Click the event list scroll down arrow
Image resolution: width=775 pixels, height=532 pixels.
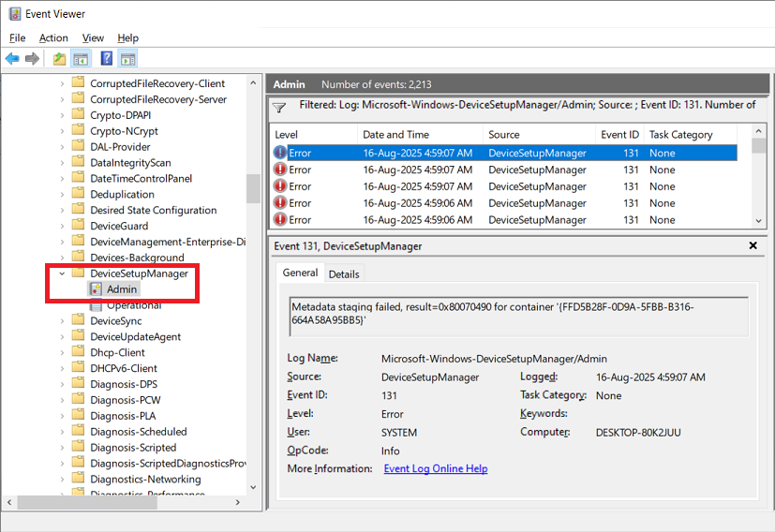click(x=759, y=220)
